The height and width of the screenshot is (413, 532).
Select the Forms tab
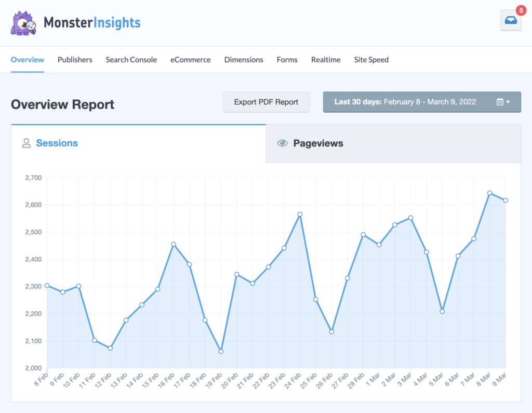click(287, 60)
